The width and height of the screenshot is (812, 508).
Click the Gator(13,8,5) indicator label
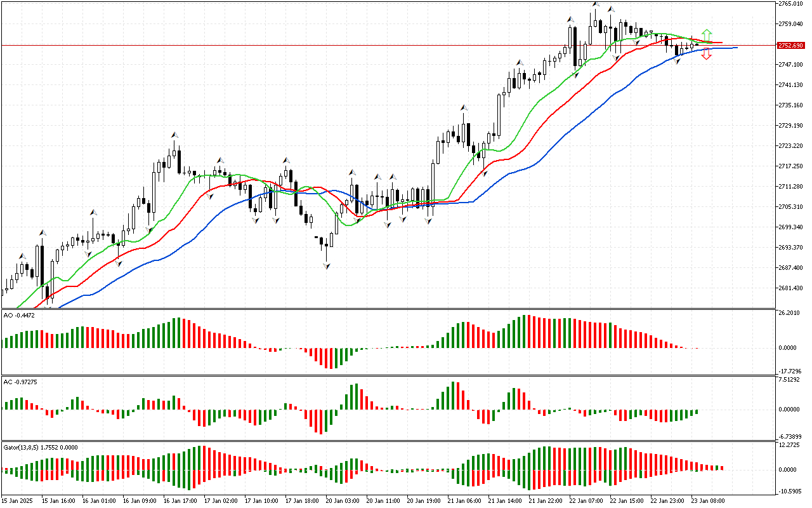click(x=41, y=447)
